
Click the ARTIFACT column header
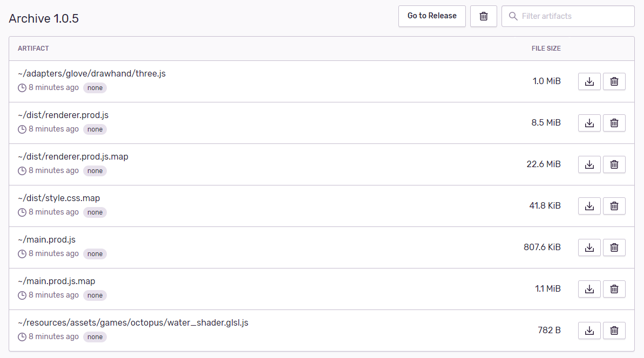tap(33, 48)
